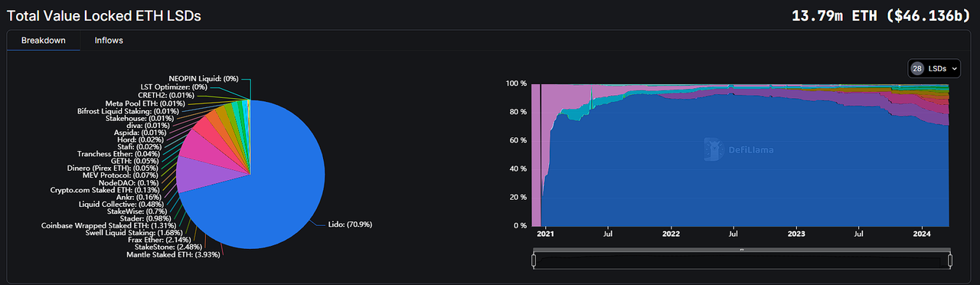Click the DefiLlama watermark logo on chart
The image size is (980, 285).
pos(740,150)
